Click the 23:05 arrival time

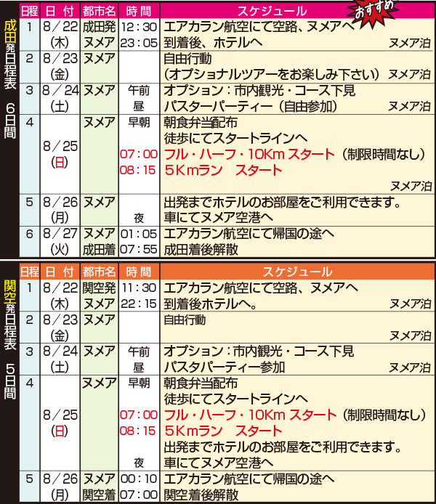(x=140, y=43)
